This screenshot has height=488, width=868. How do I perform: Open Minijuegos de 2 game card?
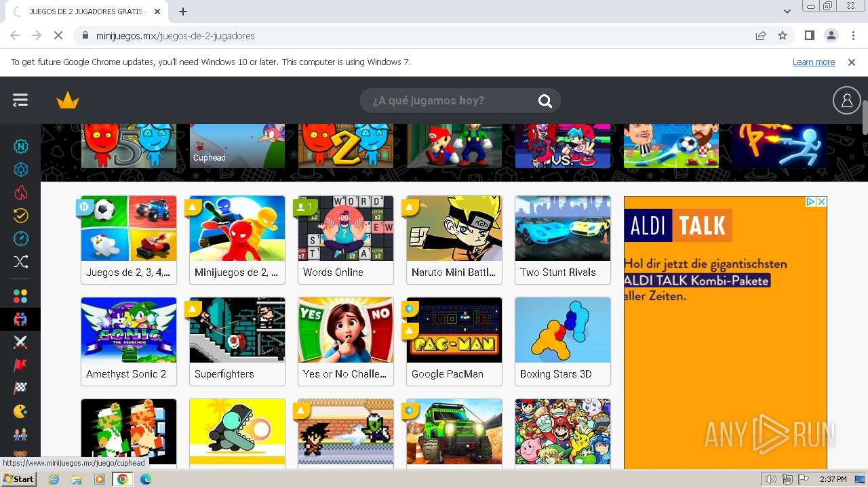pos(237,239)
